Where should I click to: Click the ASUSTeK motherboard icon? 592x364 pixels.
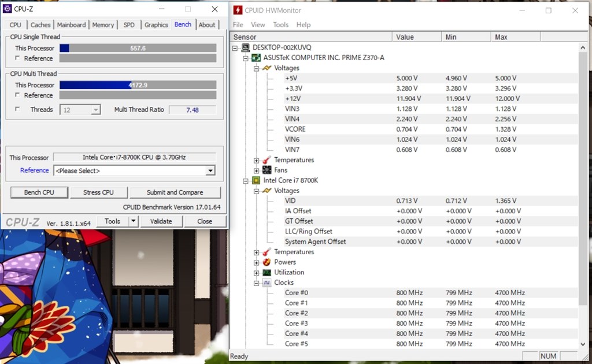256,58
